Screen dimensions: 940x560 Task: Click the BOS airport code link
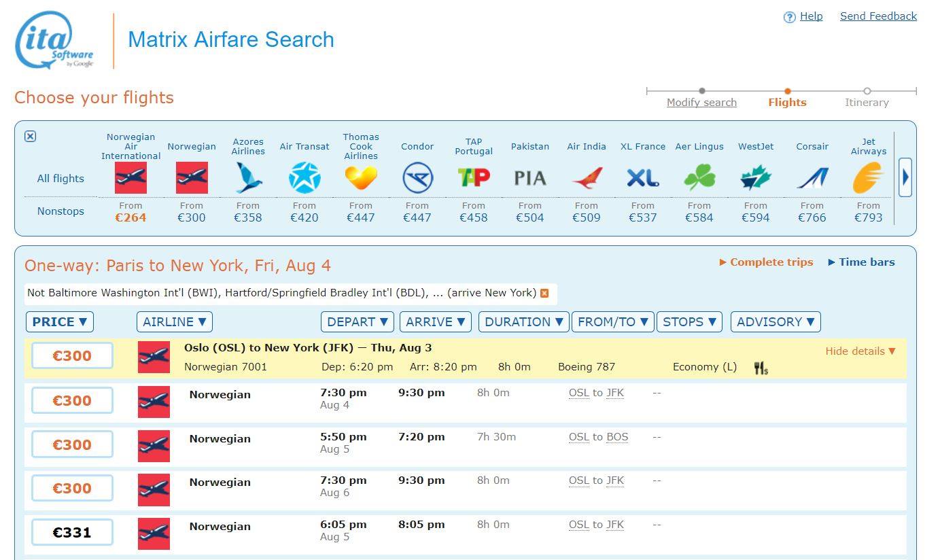(617, 437)
